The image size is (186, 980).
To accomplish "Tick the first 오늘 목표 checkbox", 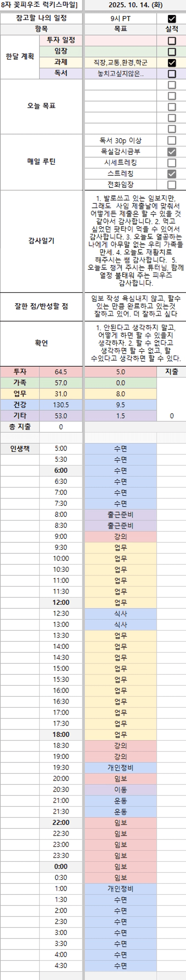I will (172, 85).
